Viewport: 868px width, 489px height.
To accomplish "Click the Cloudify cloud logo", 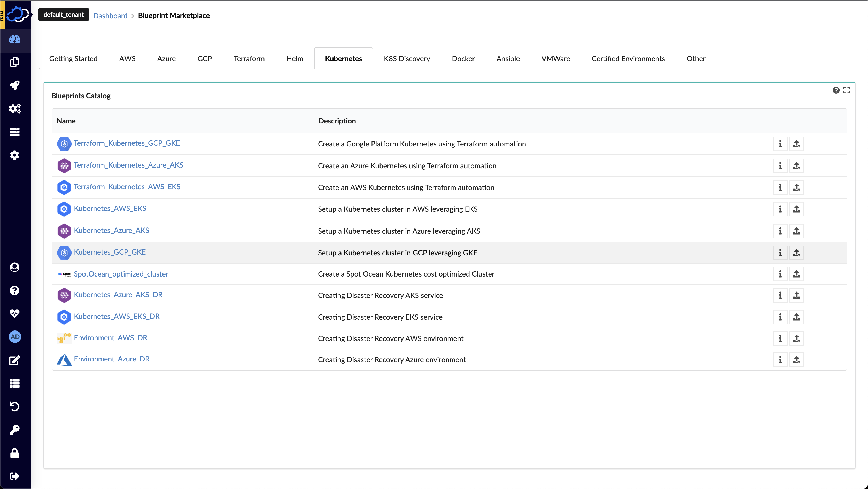I will point(18,14).
